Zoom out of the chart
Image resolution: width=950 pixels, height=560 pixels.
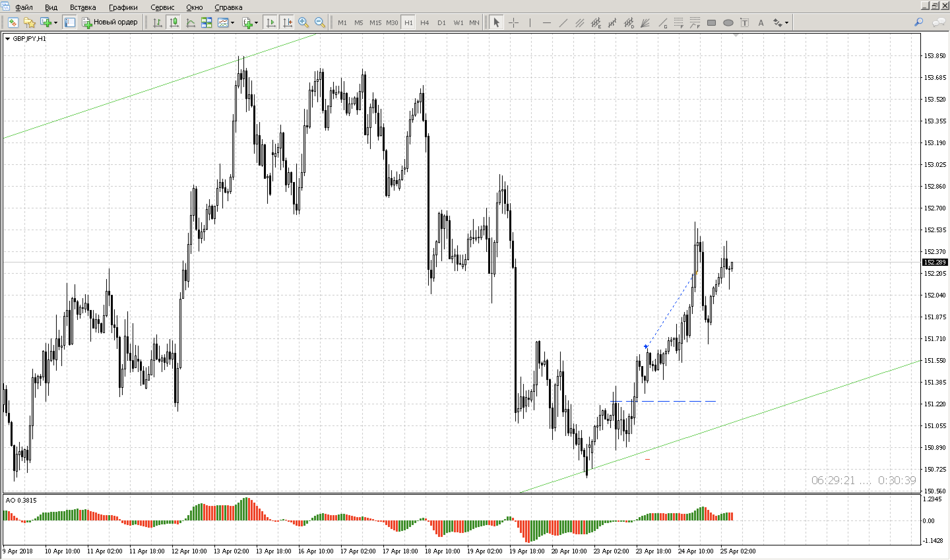[x=320, y=23]
